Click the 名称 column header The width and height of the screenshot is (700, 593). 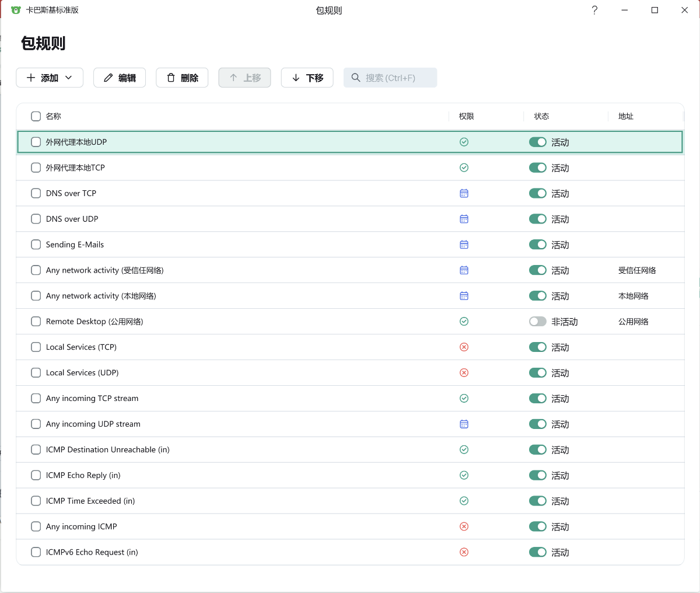point(54,116)
